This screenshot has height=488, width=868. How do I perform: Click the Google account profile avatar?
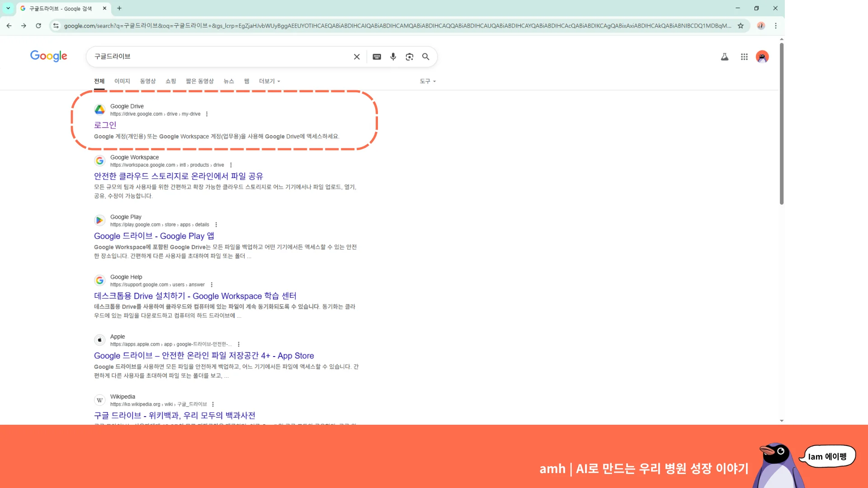(762, 56)
